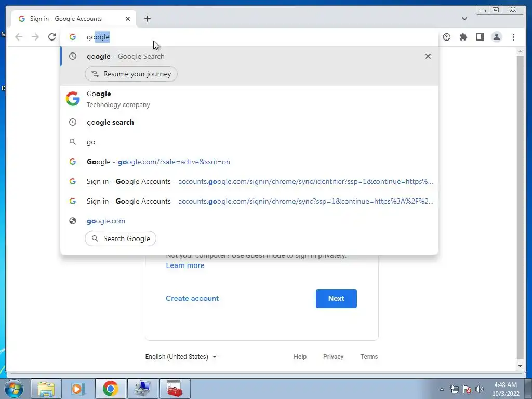This screenshot has height=399, width=532.
Task: Click globe icon beside google.com suggestion
Action: pos(73,221)
